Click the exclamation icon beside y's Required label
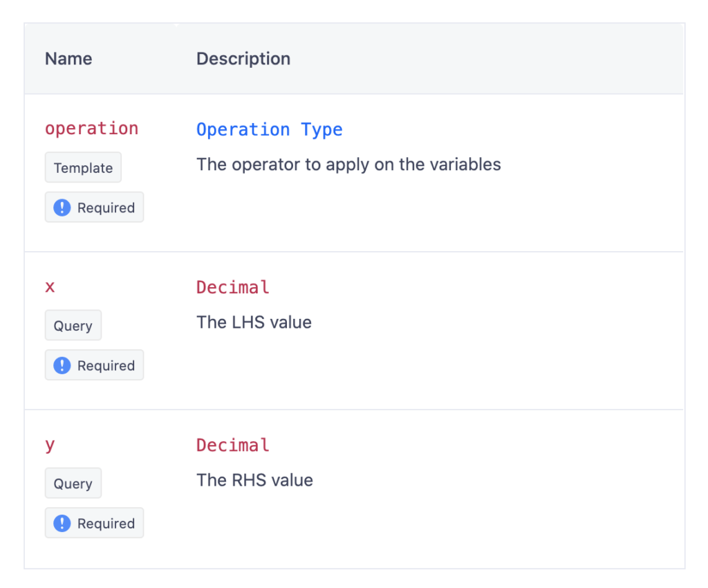Image resolution: width=708 pixels, height=588 pixels. coord(62,522)
